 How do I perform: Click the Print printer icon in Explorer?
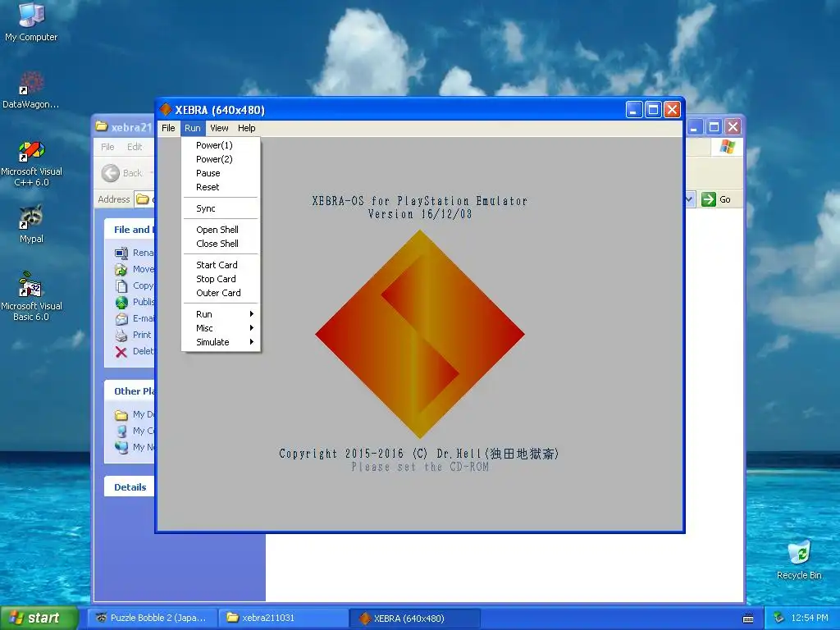121,336
